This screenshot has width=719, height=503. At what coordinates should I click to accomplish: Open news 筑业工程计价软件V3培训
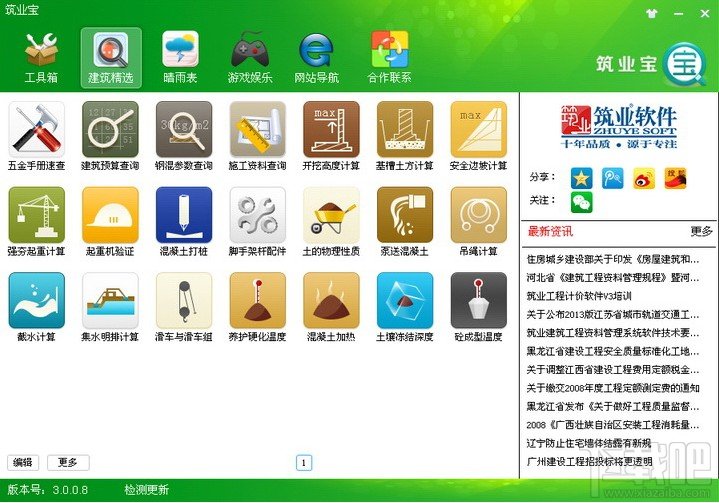[579, 296]
